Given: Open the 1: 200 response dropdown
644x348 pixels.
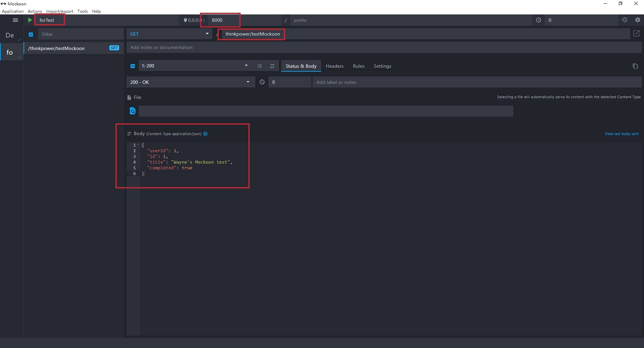Looking at the screenshot, I should (195, 66).
